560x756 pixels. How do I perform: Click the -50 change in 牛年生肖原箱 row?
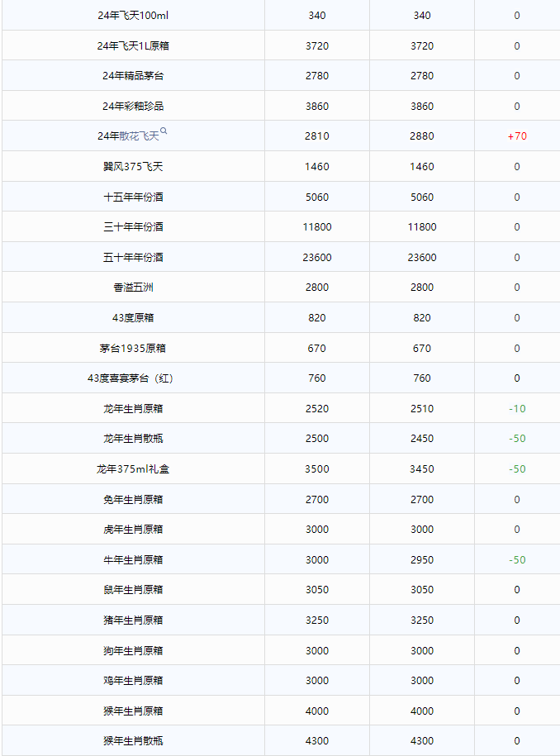click(517, 559)
